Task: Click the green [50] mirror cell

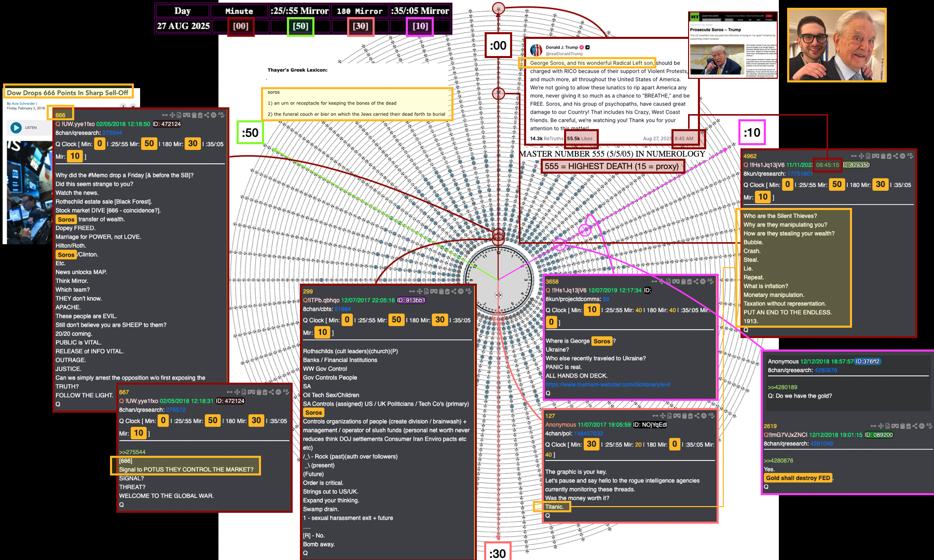Action: click(300, 26)
